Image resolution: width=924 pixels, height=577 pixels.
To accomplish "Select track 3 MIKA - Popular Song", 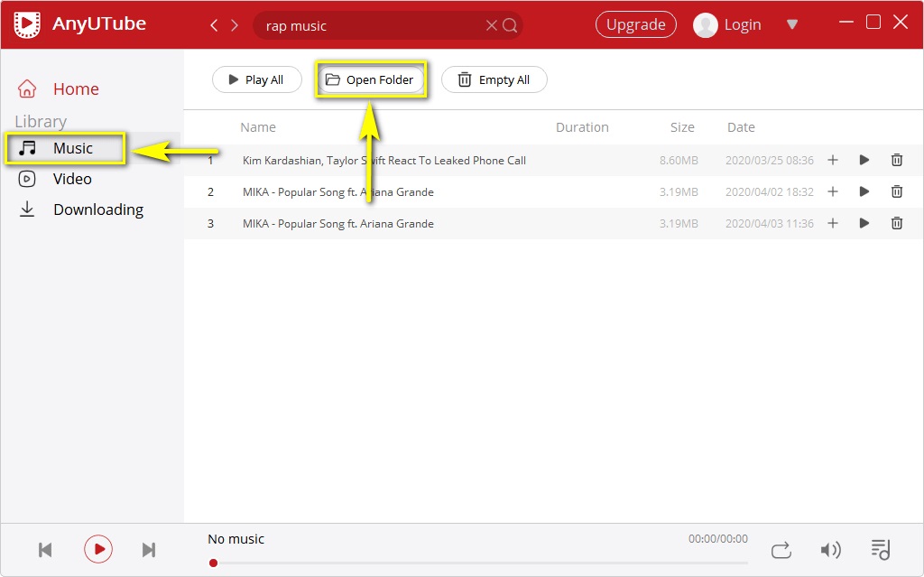I will (338, 224).
